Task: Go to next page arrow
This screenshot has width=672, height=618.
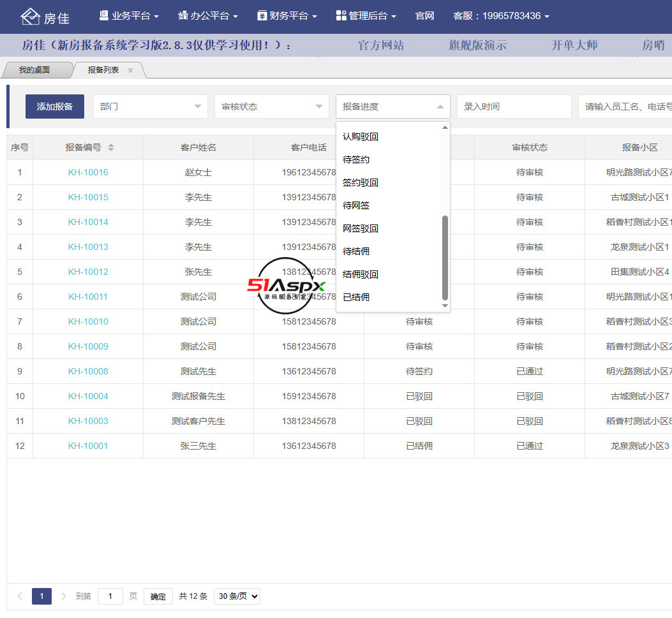Action: (x=63, y=596)
